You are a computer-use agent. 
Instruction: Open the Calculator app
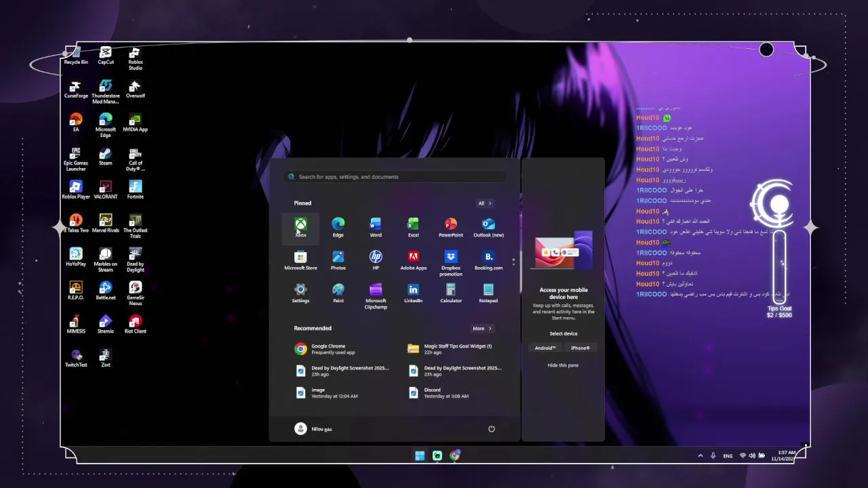(450, 293)
